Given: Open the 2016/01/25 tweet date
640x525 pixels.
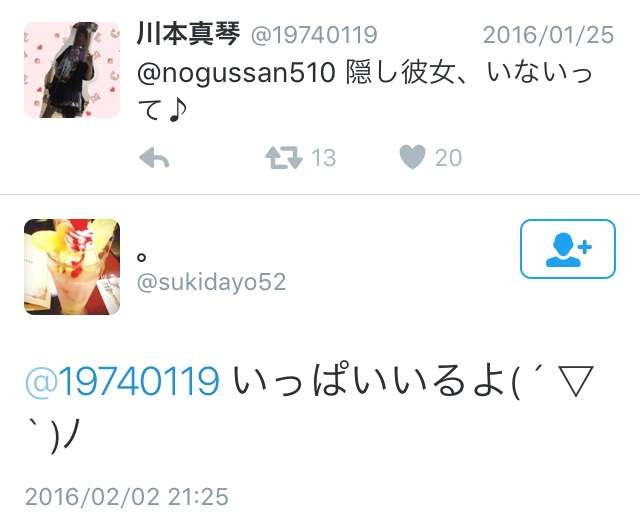Looking at the screenshot, I should [548, 35].
